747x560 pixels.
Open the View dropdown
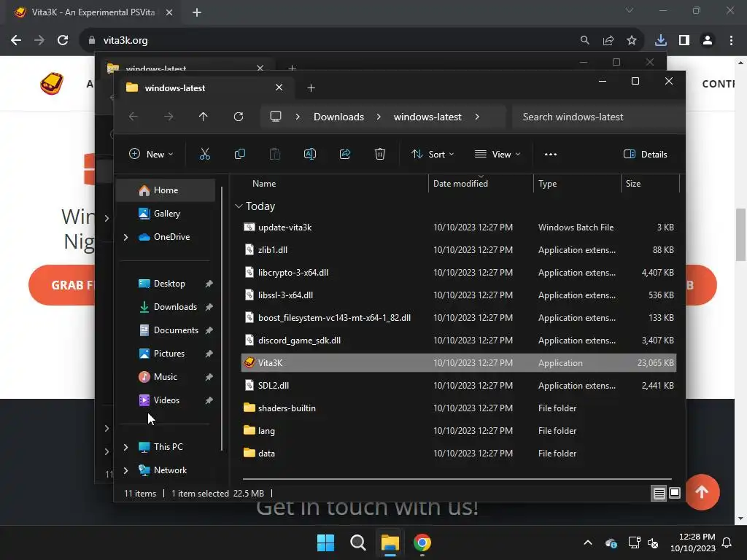point(498,155)
